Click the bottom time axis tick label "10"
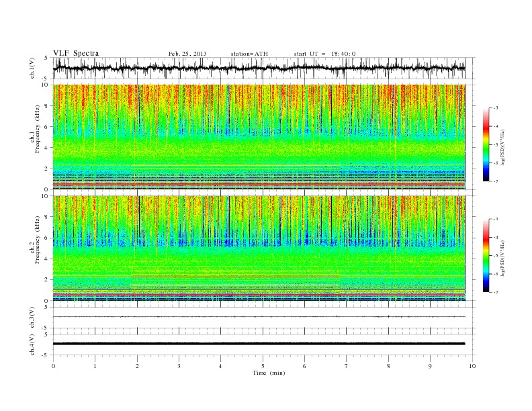The image size is (532, 411). pos(472,366)
